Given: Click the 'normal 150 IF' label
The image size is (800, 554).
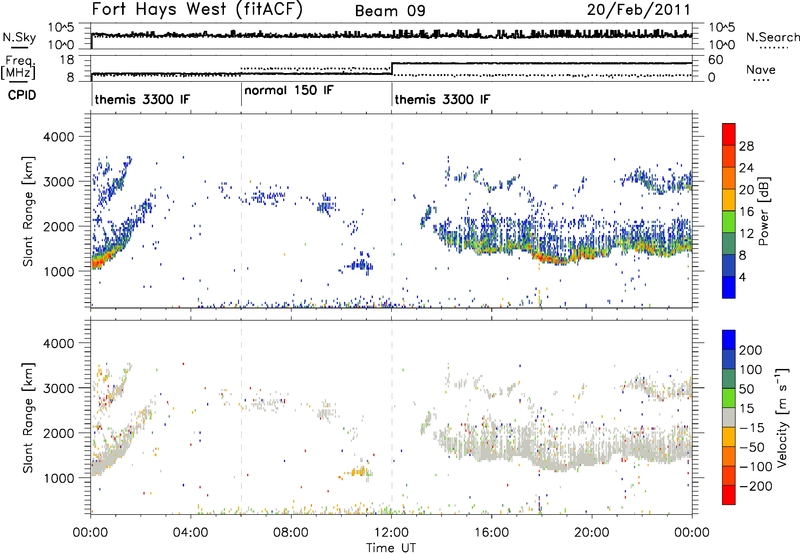Looking at the screenshot, I should (289, 90).
